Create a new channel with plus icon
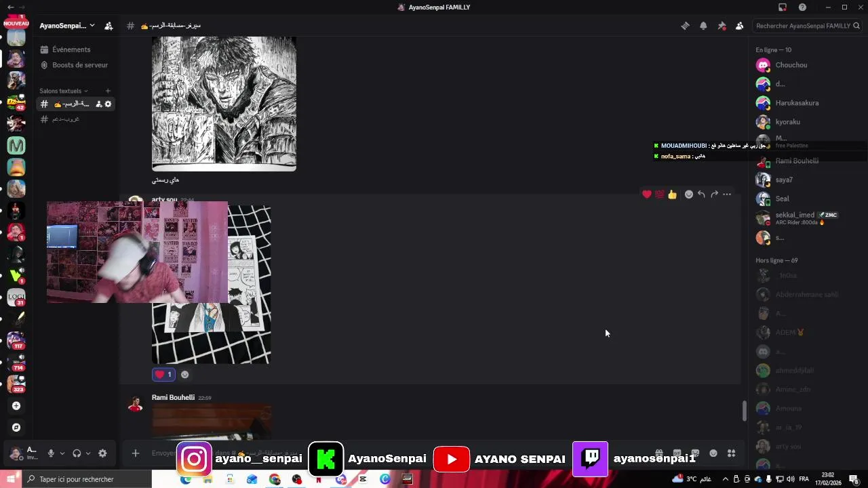The width and height of the screenshot is (868, 488). pyautogui.click(x=108, y=91)
